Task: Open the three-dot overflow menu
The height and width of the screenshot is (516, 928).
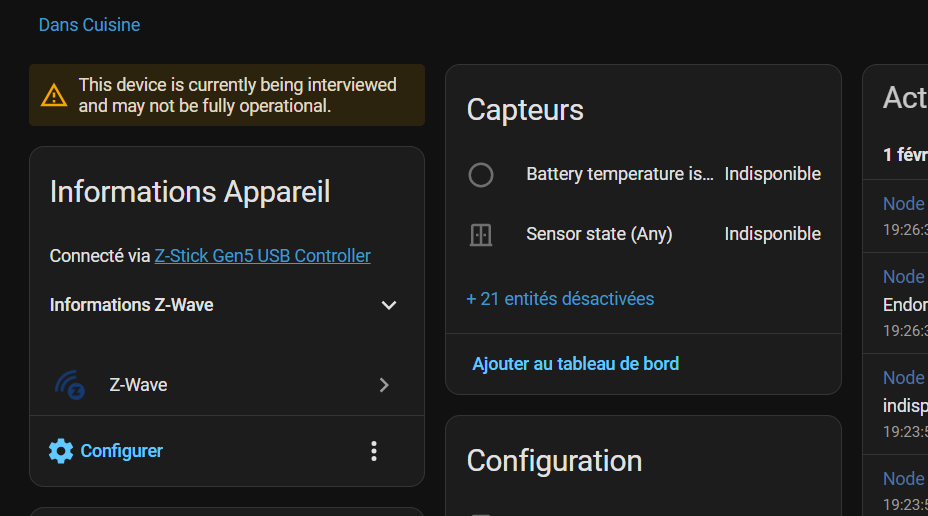Action: (374, 451)
